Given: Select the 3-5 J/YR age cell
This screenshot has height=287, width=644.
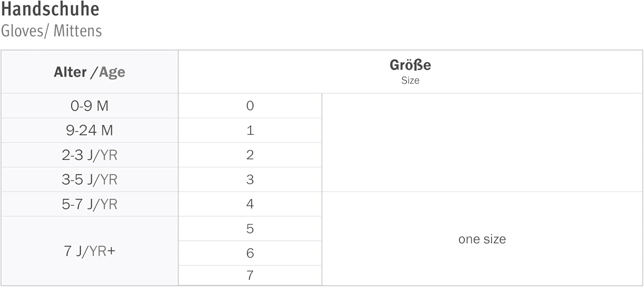Looking at the screenshot, I should point(89,180).
